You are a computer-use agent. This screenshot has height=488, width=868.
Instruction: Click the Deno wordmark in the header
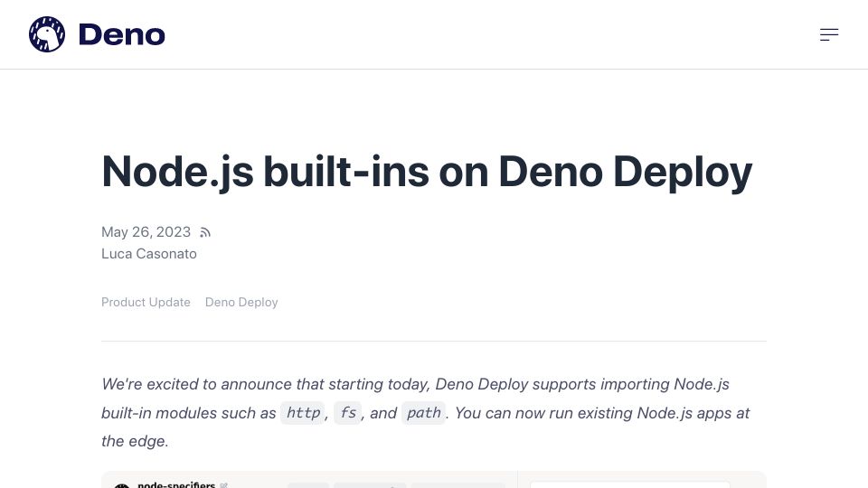pyautogui.click(x=122, y=35)
